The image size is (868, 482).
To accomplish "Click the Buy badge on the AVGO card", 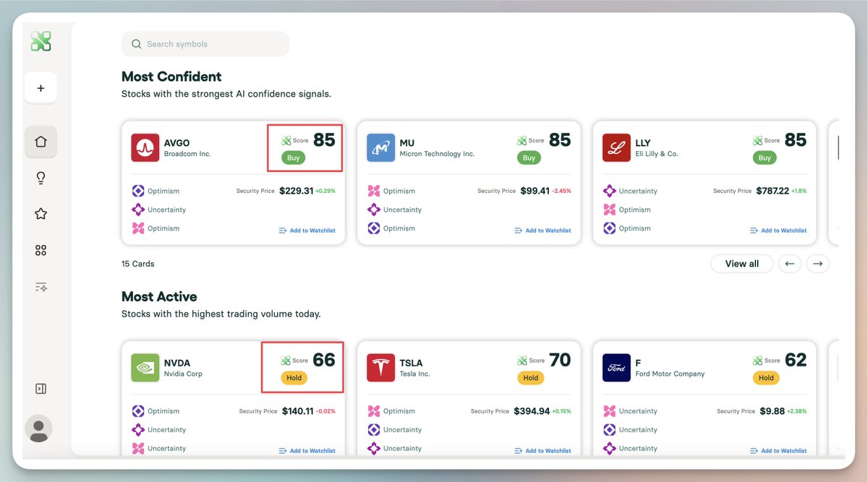I will point(294,158).
